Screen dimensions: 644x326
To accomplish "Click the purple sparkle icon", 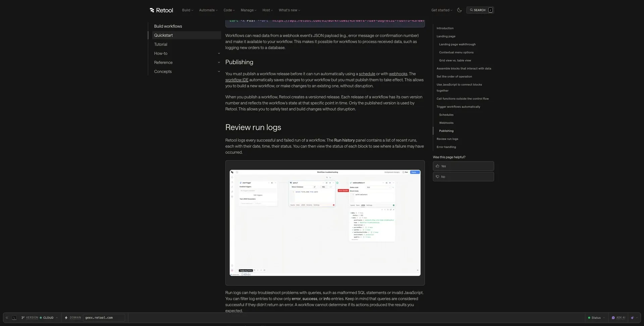I will (x=632, y=318).
